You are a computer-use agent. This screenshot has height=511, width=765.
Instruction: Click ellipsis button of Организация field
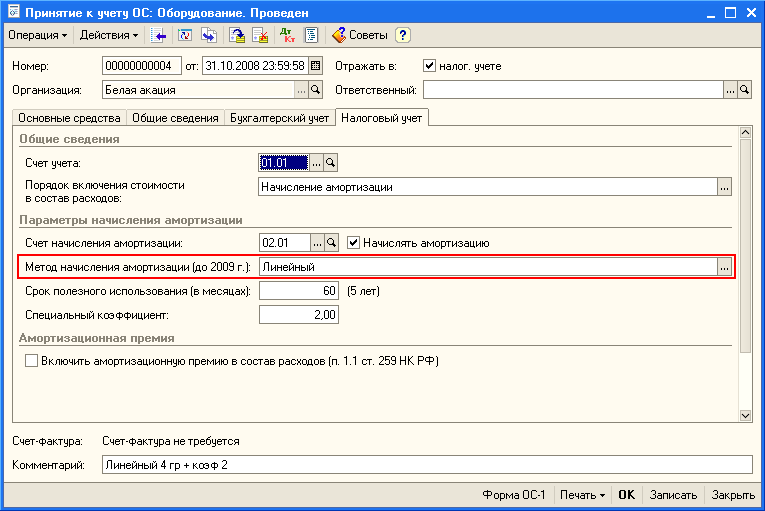point(302,90)
